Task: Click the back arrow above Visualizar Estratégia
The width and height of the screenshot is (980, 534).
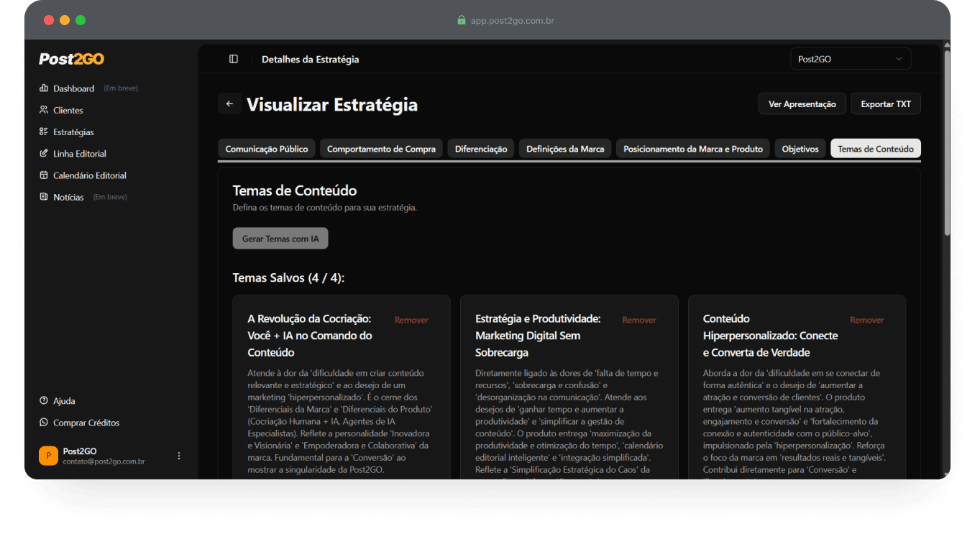Action: coord(229,103)
